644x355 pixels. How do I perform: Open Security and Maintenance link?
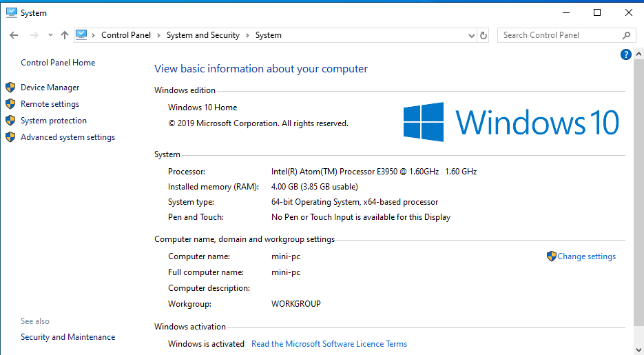[x=67, y=337]
